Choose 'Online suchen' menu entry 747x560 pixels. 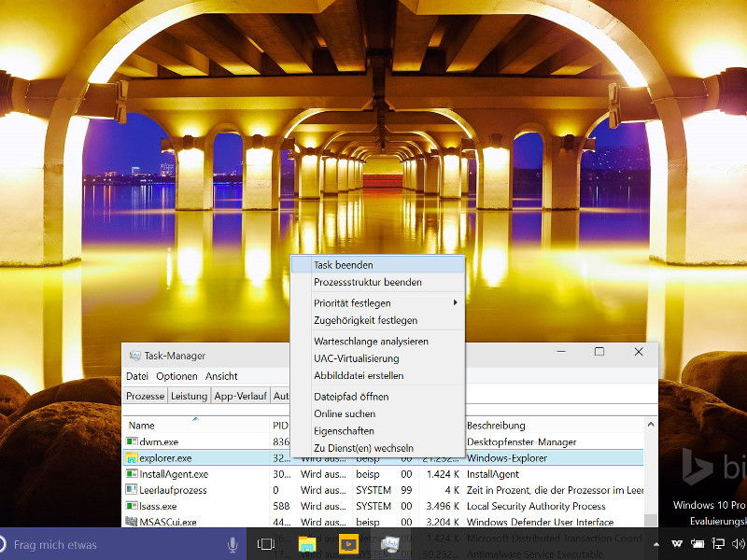377,413
